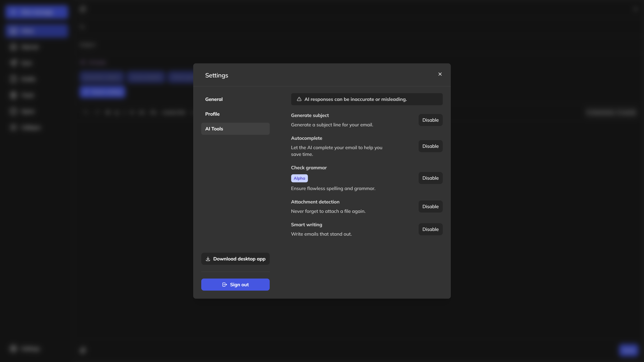Screen dimensions: 644x362
Task: Disable the Smart writing feature
Action: tap(430, 229)
